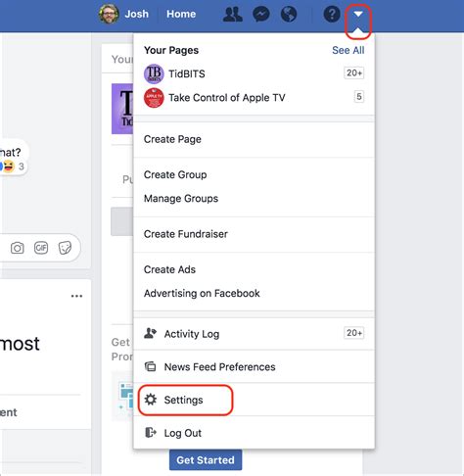The image size is (464, 476).
Task: Click the Get Started button
Action: pos(206,460)
